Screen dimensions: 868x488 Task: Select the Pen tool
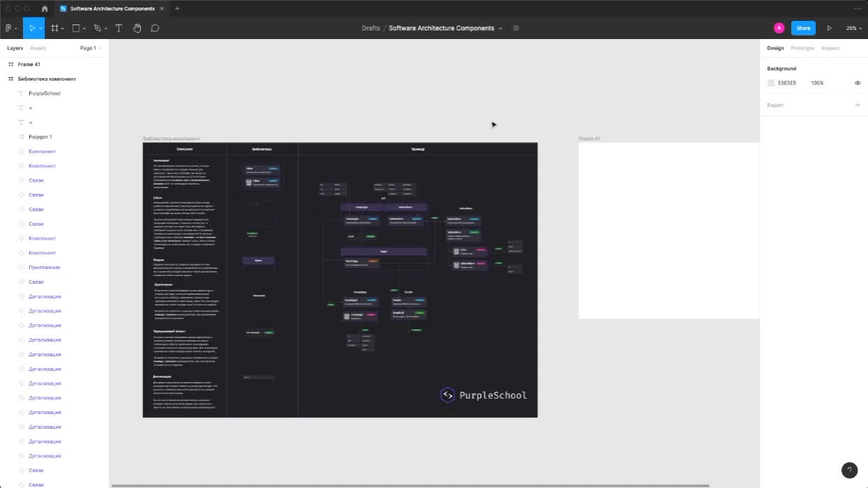(x=98, y=28)
